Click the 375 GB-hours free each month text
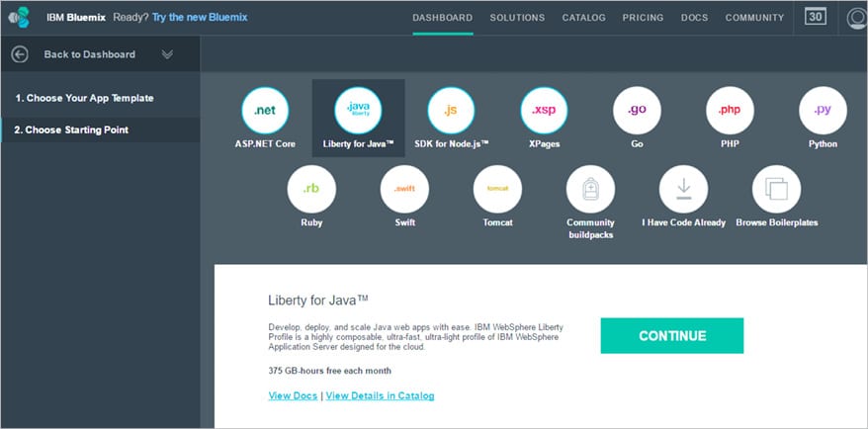868x429 pixels. [330, 371]
